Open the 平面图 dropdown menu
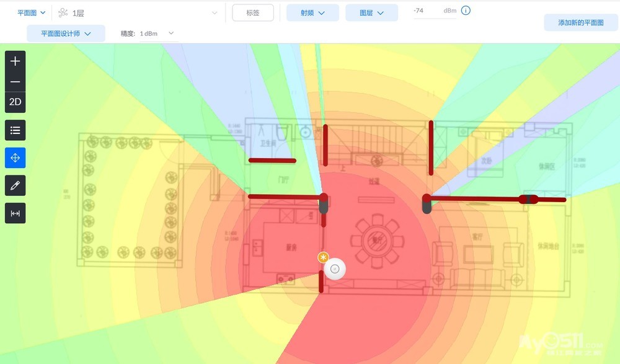The height and width of the screenshot is (364, 620). tap(31, 12)
